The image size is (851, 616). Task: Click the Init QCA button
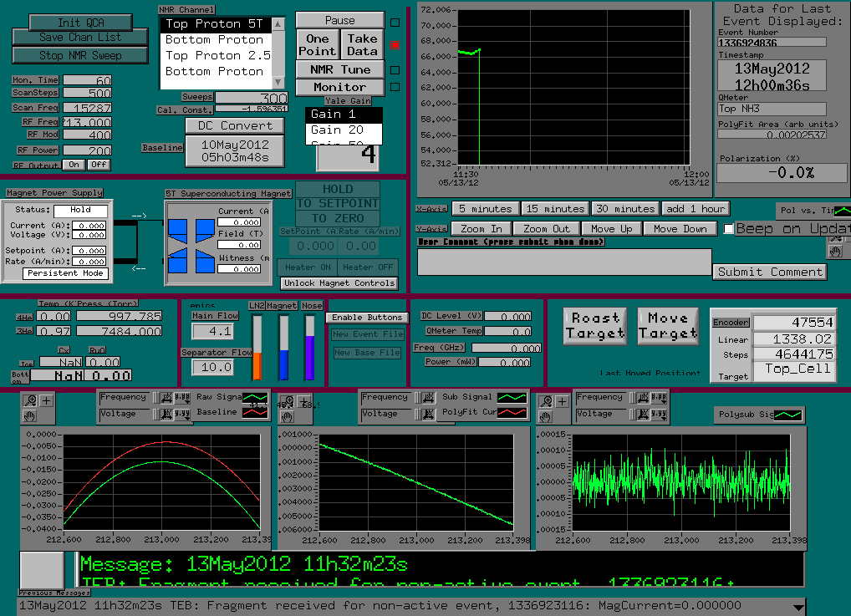coord(80,23)
